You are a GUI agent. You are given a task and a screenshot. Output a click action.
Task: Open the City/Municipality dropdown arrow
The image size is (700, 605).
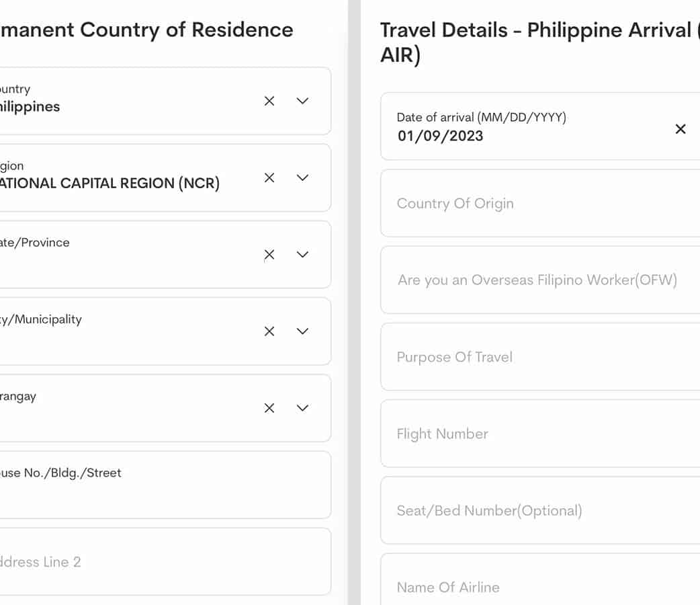point(302,331)
